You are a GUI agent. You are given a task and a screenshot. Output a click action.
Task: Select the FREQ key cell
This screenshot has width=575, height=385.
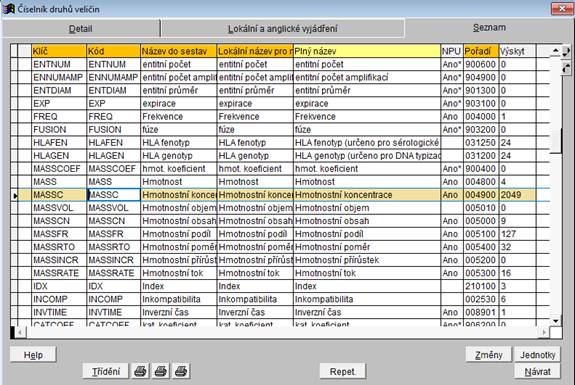[x=59, y=117]
